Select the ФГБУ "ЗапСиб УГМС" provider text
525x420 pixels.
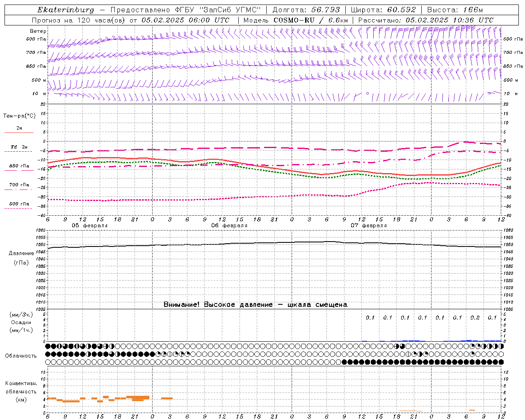219,10
